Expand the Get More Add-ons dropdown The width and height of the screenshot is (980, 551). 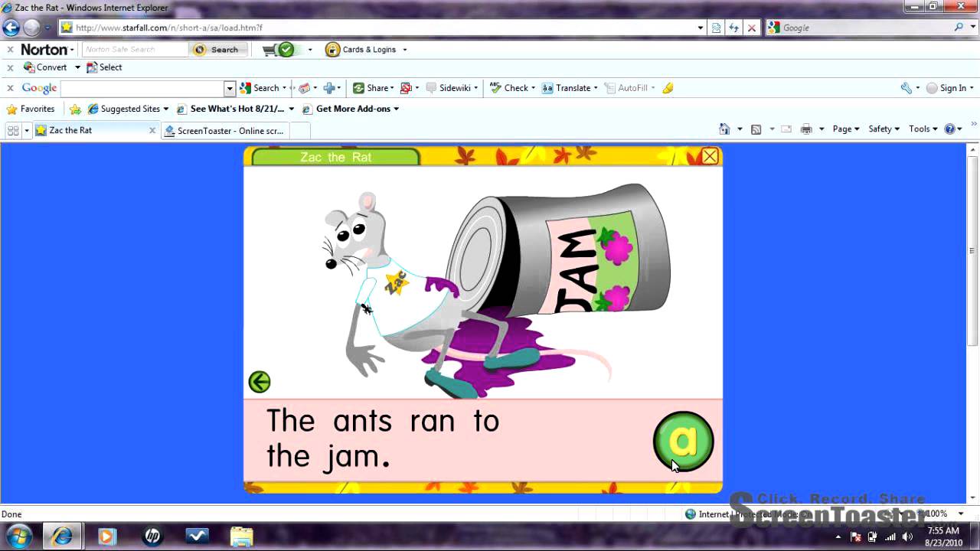pos(396,109)
